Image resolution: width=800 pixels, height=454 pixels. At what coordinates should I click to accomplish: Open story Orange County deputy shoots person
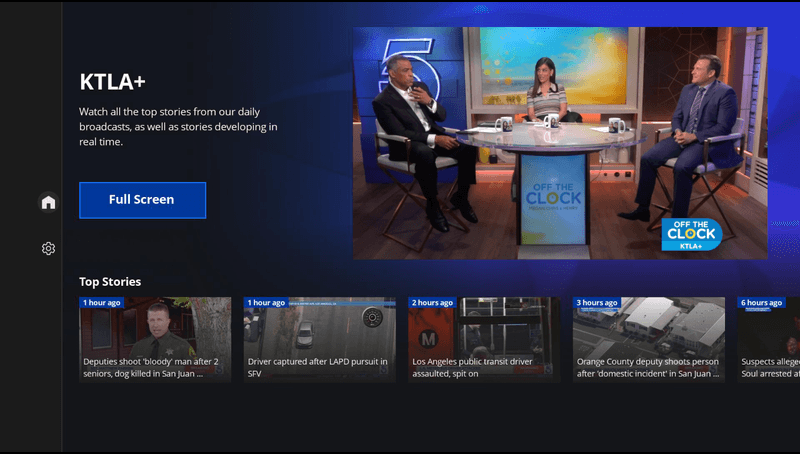[x=648, y=340]
